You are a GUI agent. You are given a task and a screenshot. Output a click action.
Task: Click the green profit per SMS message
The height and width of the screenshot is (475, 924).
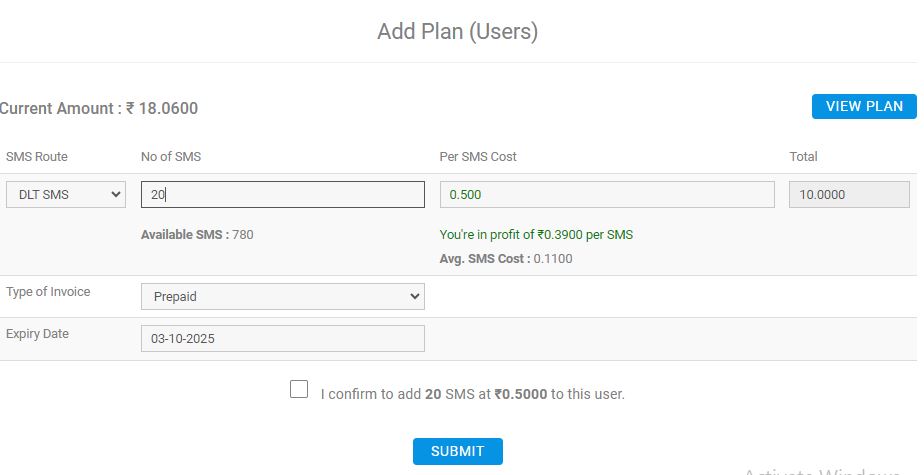(x=536, y=235)
